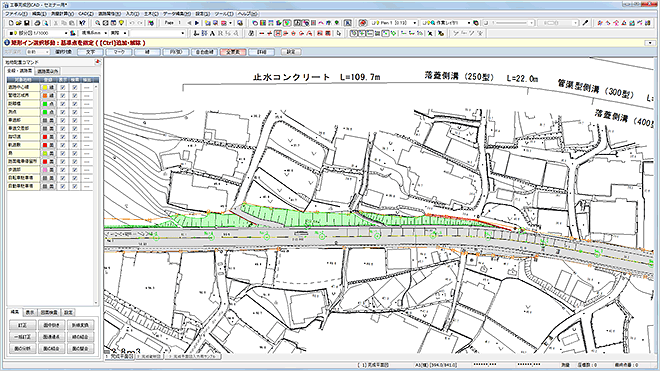Select the arrow pointer tool in second toolbar
This screenshot has width=660, height=371.
coord(339,33)
